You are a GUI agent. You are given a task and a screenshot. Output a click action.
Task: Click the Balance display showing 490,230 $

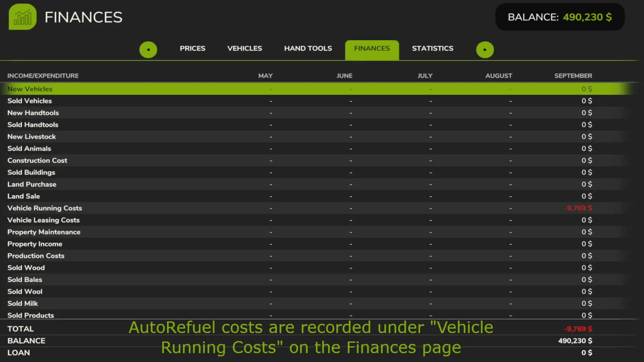(559, 17)
